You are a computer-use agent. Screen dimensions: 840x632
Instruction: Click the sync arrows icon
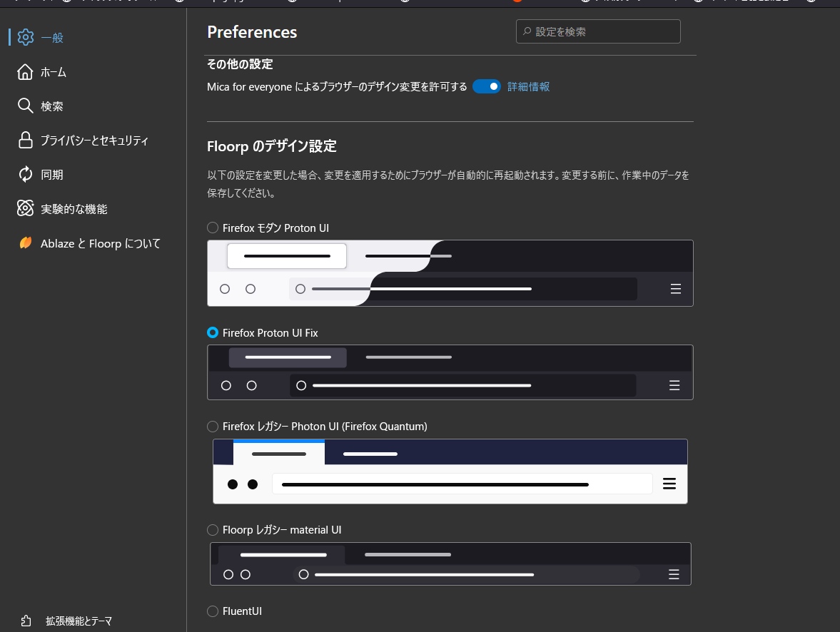click(x=25, y=175)
